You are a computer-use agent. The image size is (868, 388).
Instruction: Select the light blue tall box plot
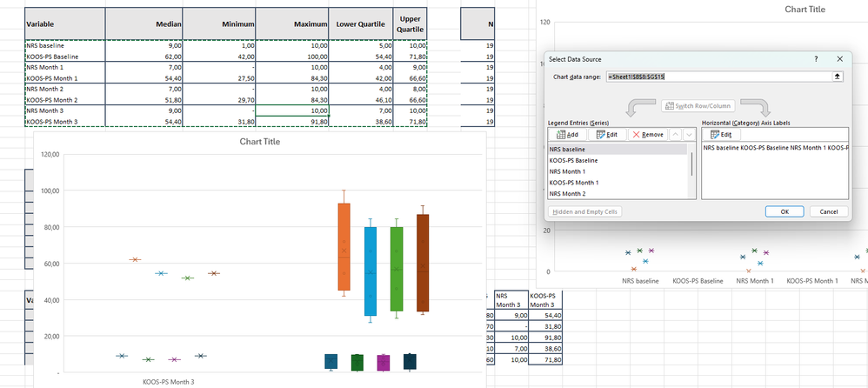tap(371, 271)
